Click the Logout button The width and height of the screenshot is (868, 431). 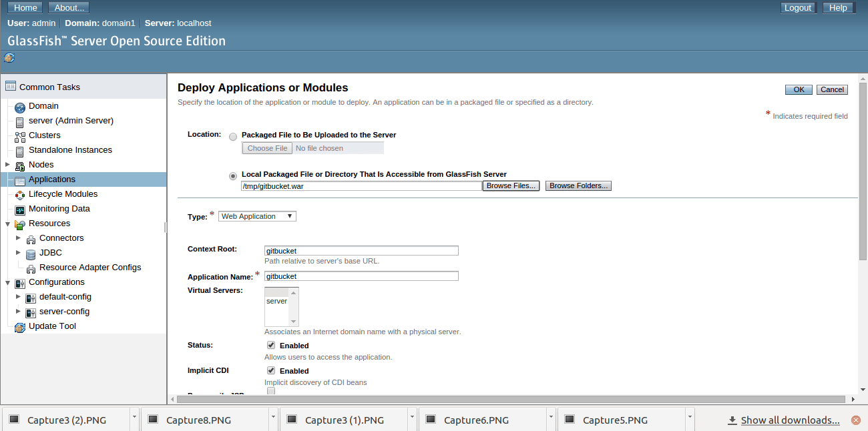798,8
